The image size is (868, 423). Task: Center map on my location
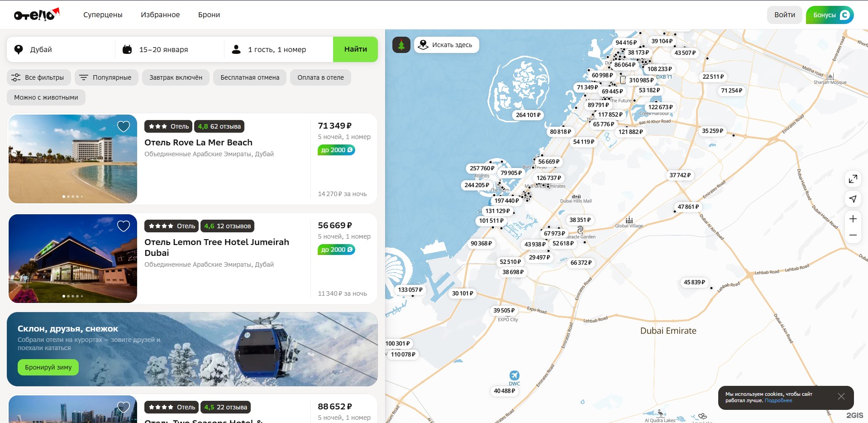pos(853,199)
